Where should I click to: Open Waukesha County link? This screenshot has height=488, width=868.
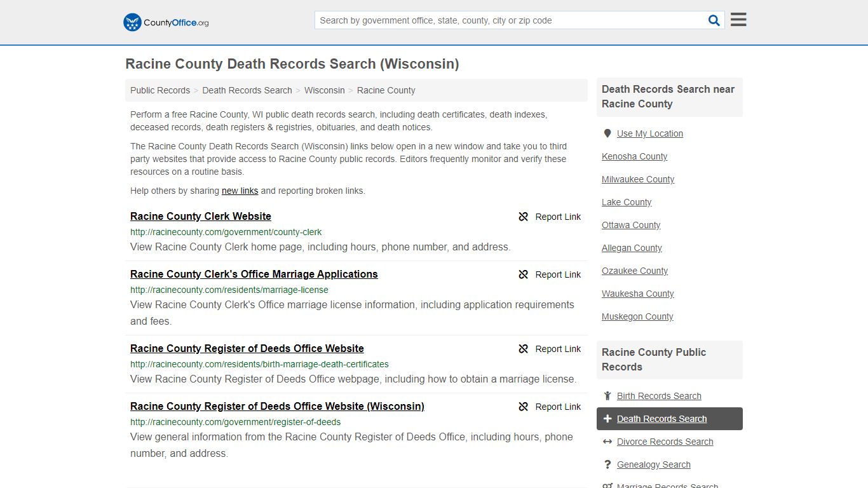coord(638,294)
